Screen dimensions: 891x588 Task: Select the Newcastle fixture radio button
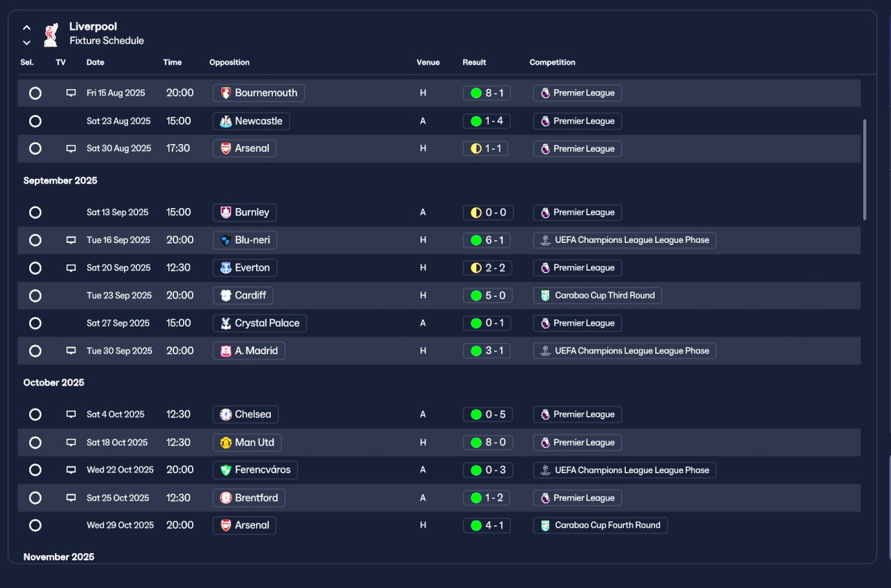[36, 121]
